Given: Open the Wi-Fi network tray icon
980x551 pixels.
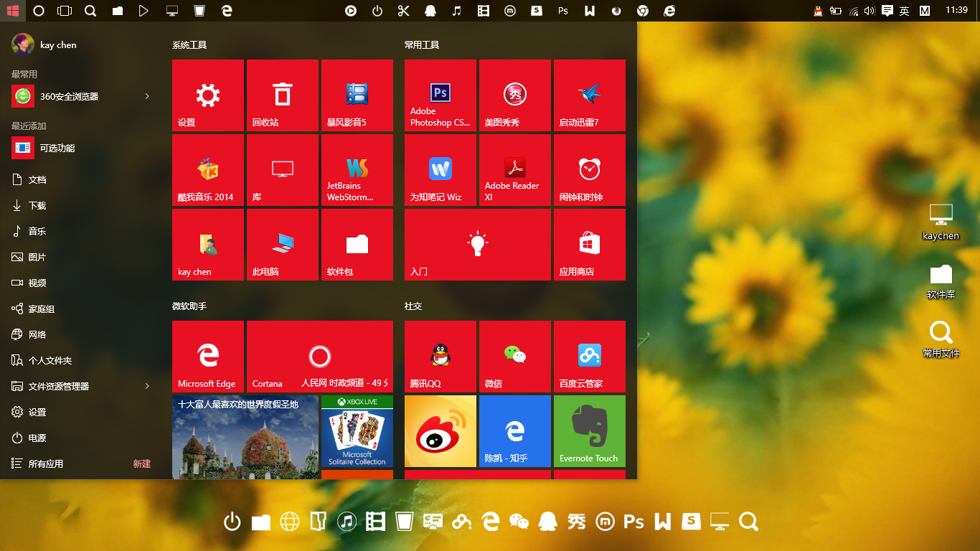Looking at the screenshot, I should coord(853,11).
